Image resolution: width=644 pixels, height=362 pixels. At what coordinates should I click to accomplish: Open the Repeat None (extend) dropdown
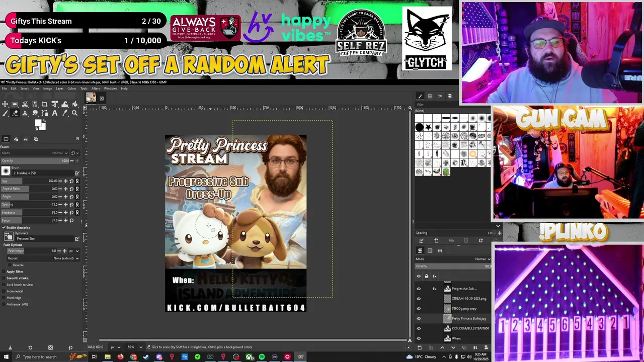[43, 258]
